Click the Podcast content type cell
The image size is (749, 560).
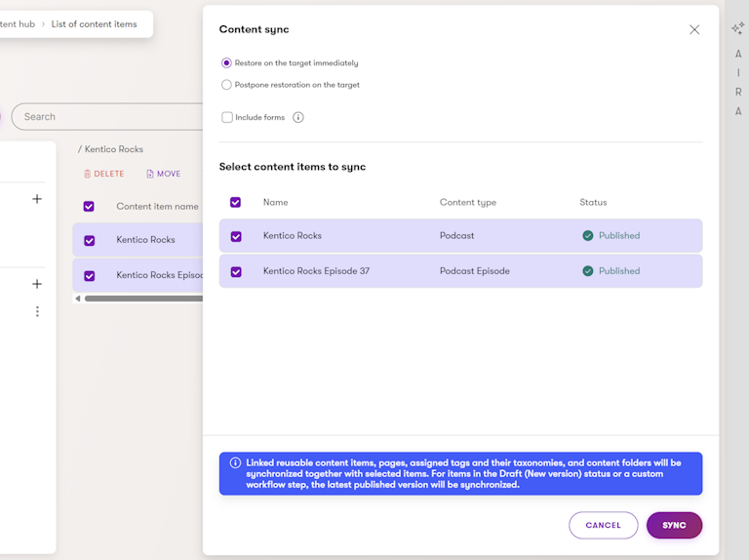(456, 235)
